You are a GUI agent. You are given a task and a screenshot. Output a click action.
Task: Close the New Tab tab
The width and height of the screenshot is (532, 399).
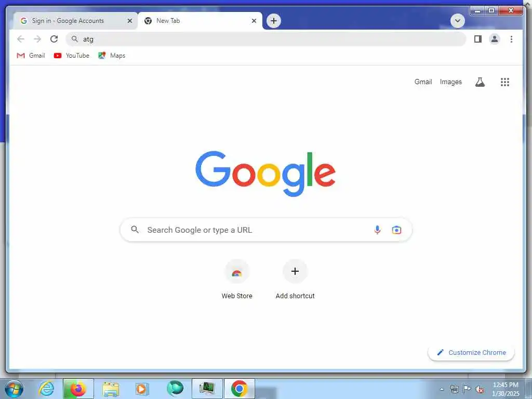(x=254, y=21)
